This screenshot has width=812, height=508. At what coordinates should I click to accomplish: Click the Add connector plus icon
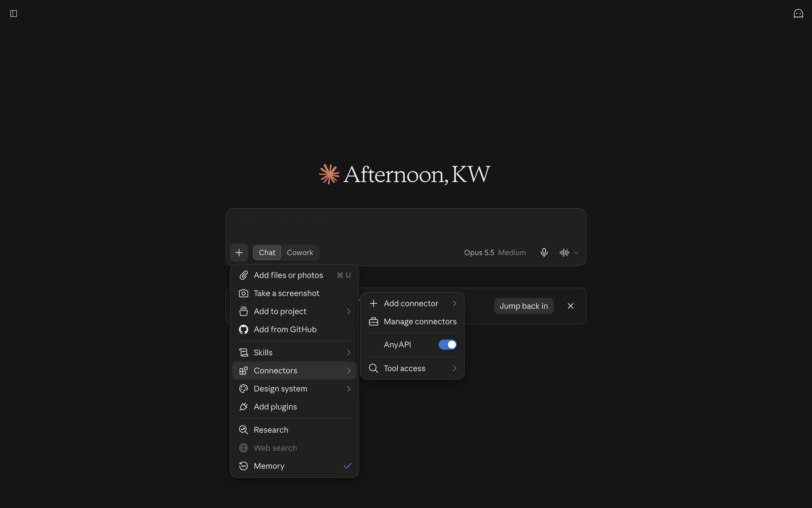pos(374,303)
